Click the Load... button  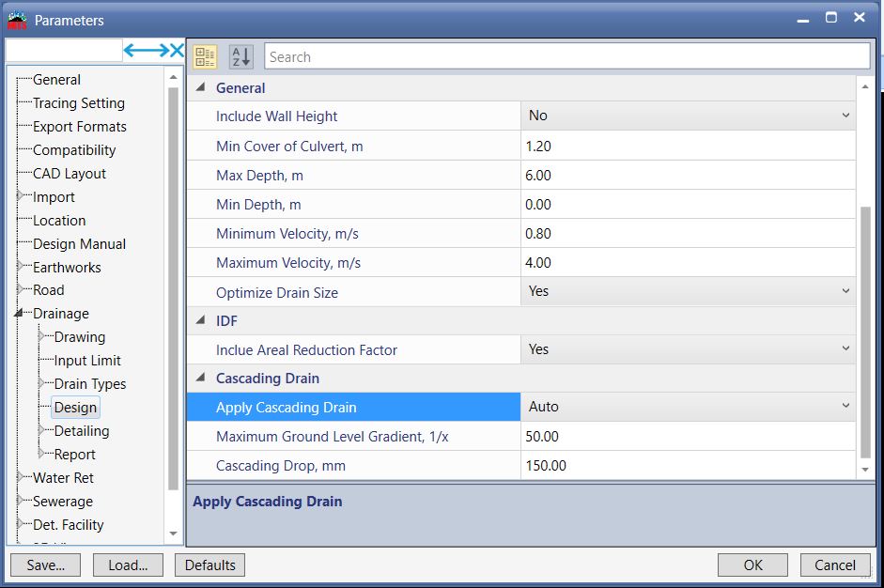(x=128, y=565)
